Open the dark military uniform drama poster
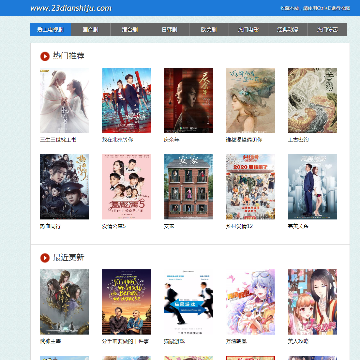 [64, 186]
